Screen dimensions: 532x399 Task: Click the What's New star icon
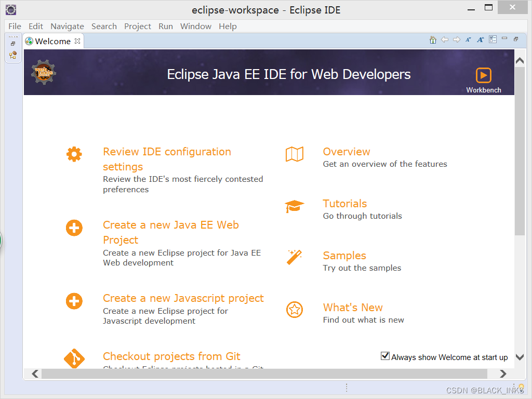[295, 310]
